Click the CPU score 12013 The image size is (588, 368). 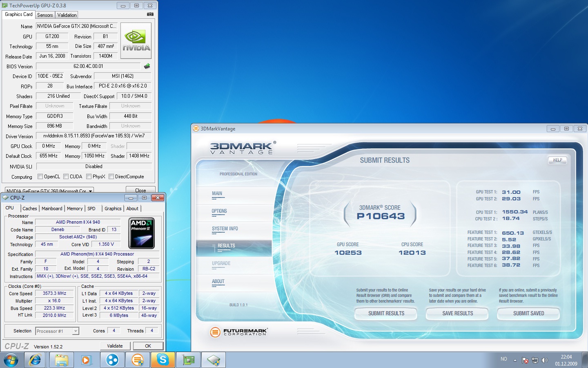412,253
